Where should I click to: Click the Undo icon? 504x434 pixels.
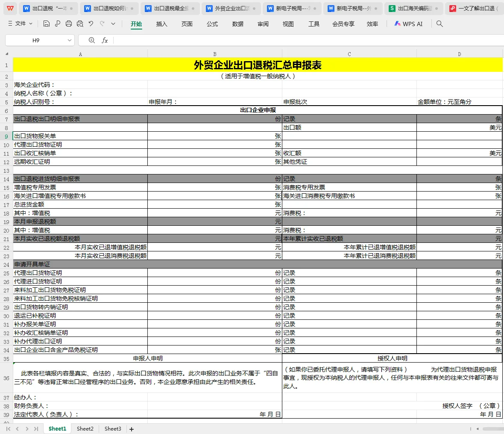(91, 24)
